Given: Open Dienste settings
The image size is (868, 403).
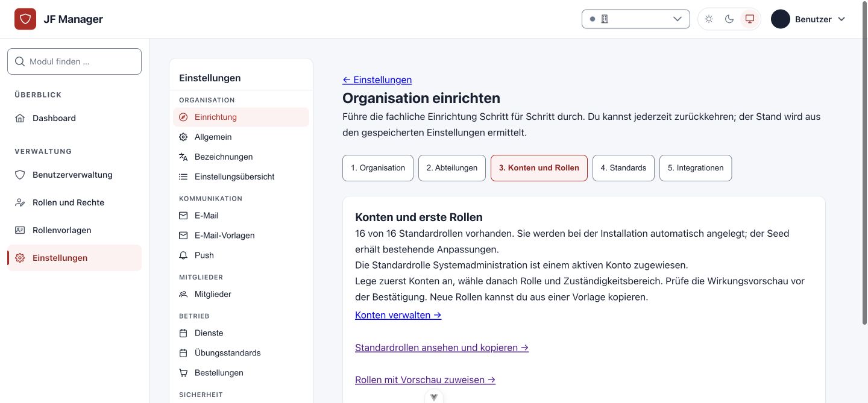Looking at the screenshot, I should coord(241,333).
